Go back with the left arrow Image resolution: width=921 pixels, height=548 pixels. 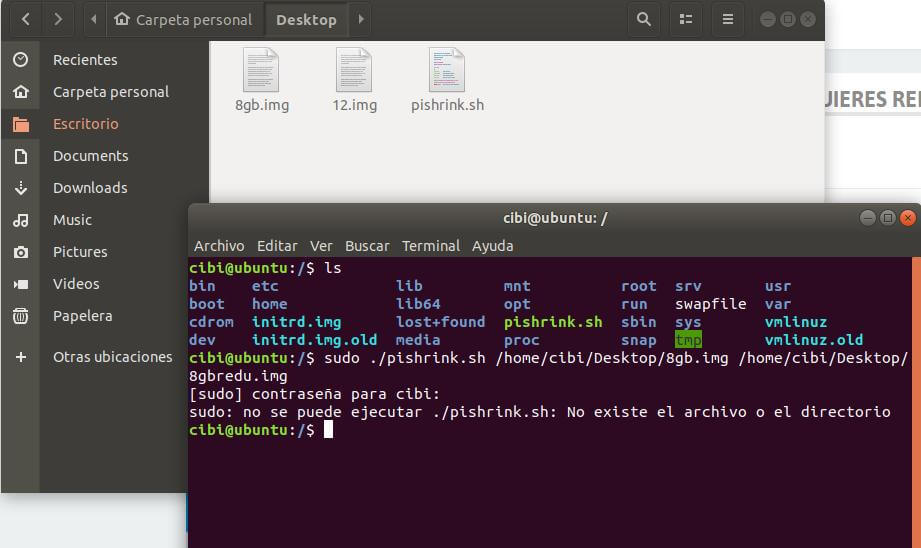(x=25, y=19)
